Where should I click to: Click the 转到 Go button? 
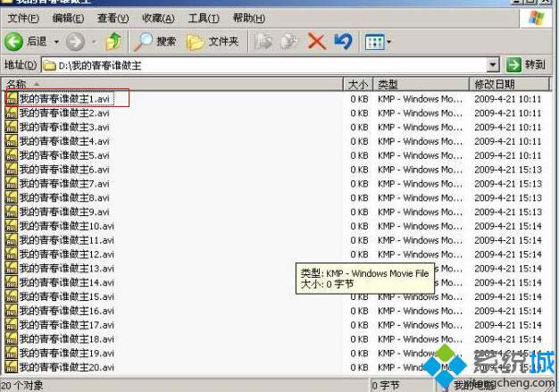click(526, 65)
